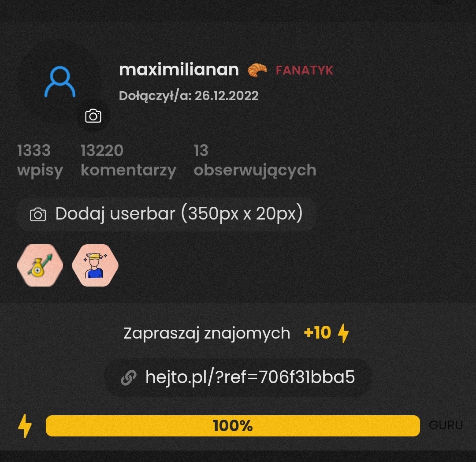Click the maximilianan username
Screen dimensions: 476x462
point(179,70)
